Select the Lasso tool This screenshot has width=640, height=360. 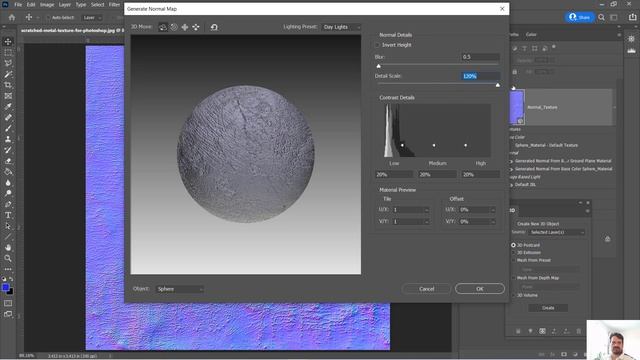(8, 63)
